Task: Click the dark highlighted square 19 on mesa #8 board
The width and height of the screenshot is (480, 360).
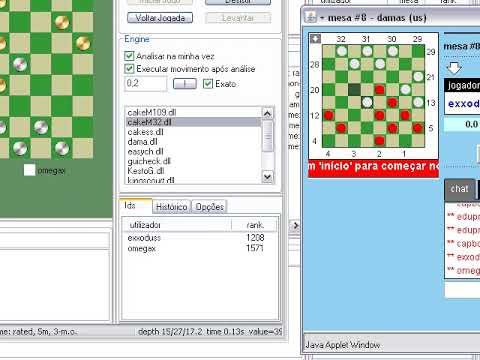Action: [x=354, y=89]
